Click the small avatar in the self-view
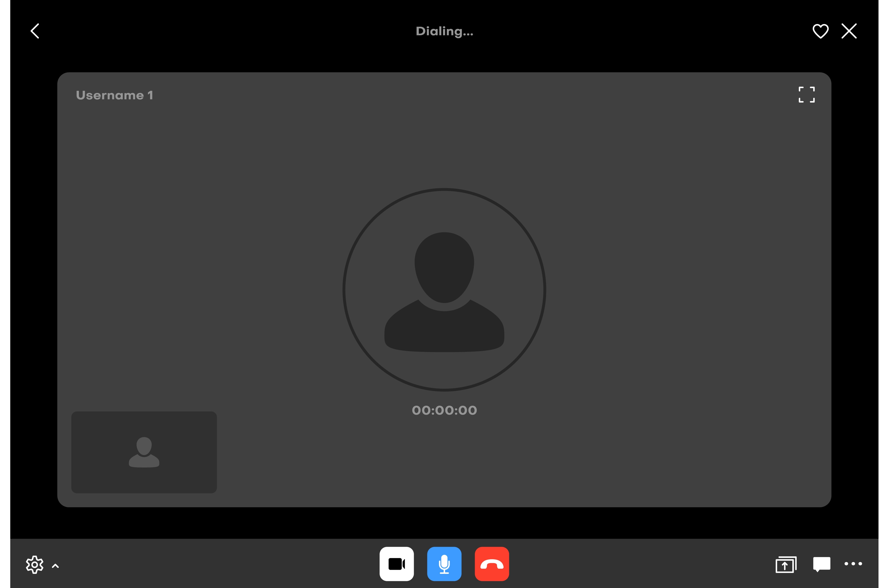 tap(144, 452)
